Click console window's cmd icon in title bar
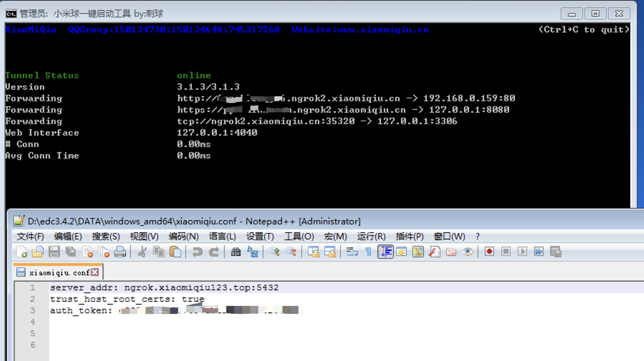The width and height of the screenshot is (644, 361). 11,14
